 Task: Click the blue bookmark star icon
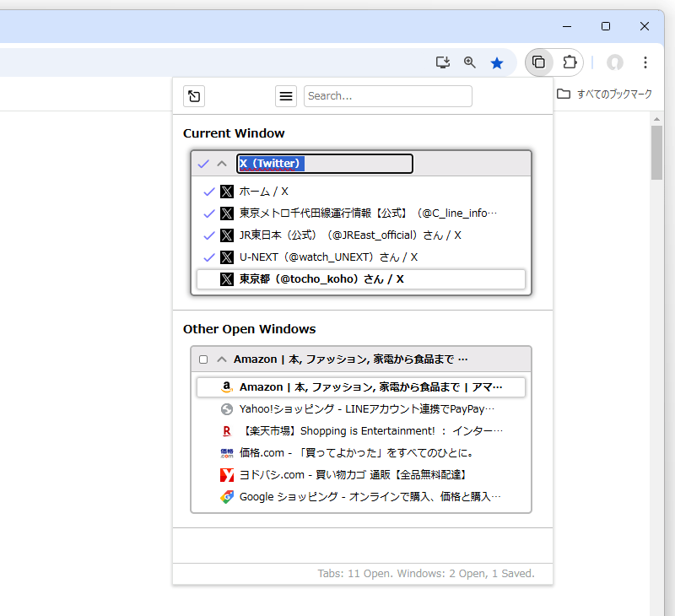coord(497,62)
